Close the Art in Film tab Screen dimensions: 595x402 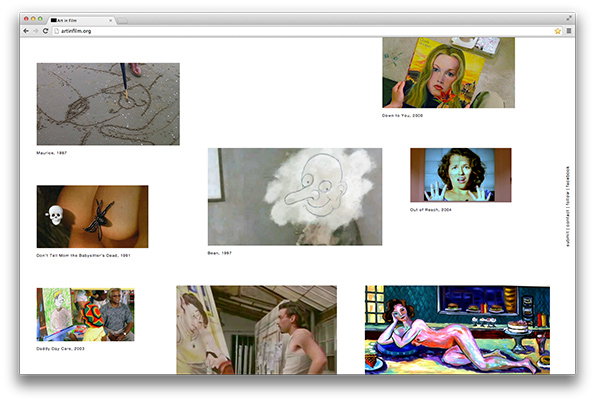point(110,20)
